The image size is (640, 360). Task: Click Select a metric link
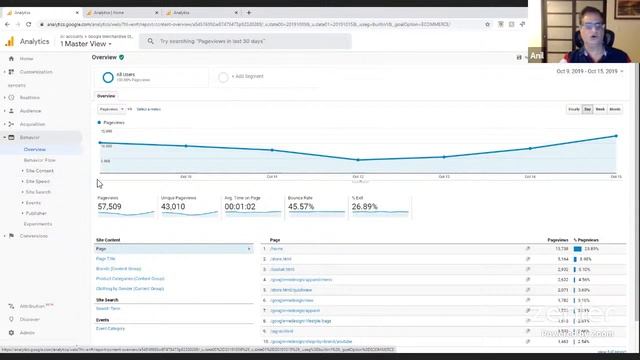pos(149,109)
